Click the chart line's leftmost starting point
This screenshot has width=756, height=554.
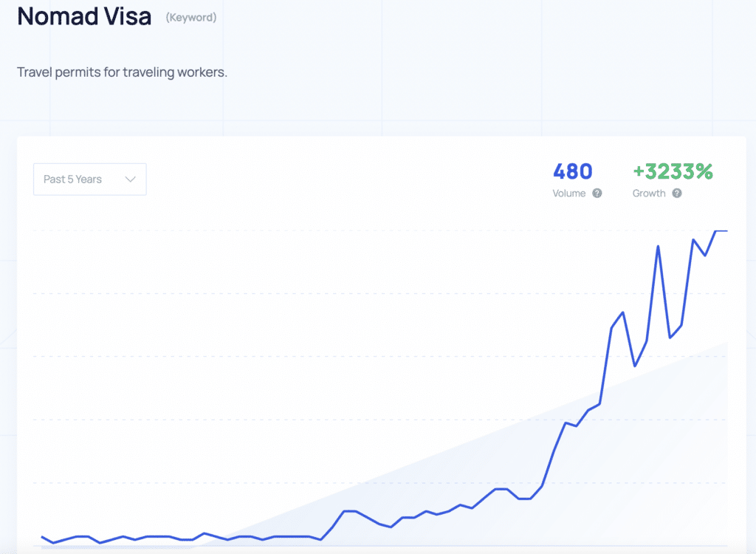point(42,537)
